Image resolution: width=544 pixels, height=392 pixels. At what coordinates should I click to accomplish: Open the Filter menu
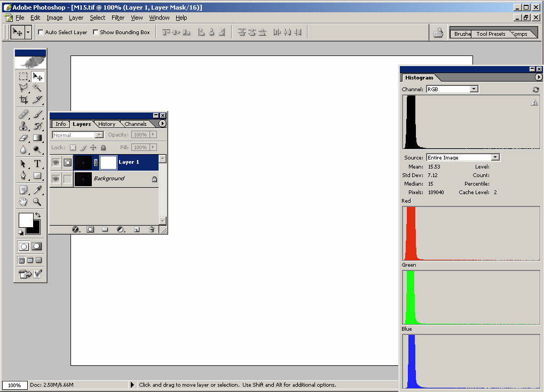118,18
